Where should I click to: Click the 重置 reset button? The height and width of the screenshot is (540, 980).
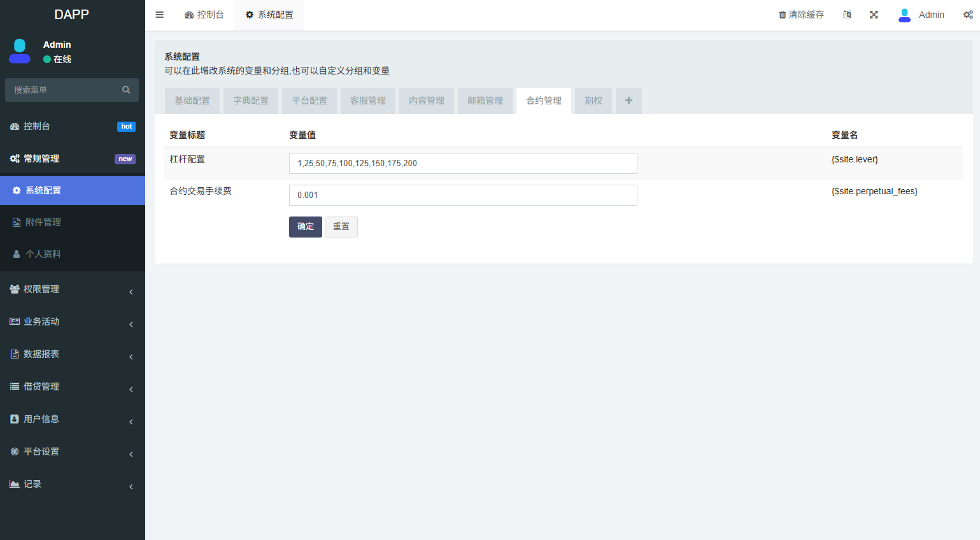pos(341,227)
